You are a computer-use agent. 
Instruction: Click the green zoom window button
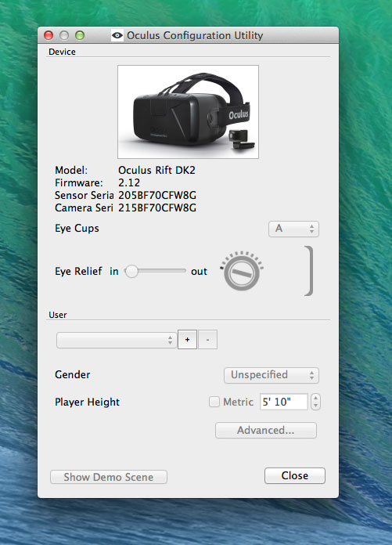pyautogui.click(x=80, y=35)
